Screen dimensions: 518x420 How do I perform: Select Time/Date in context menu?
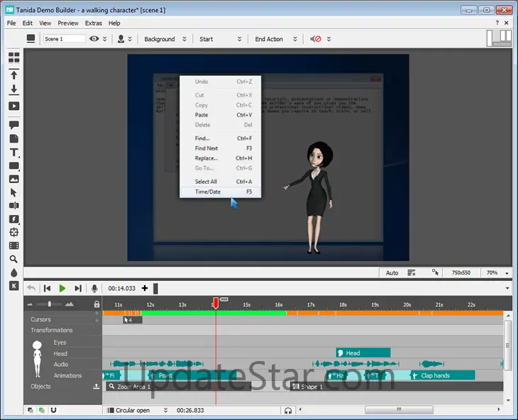208,192
